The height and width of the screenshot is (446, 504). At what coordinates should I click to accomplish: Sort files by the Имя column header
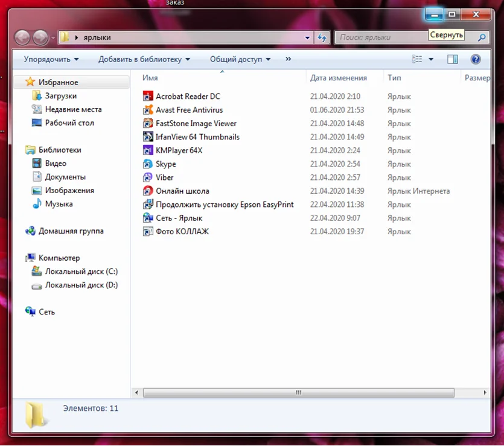[x=150, y=78]
